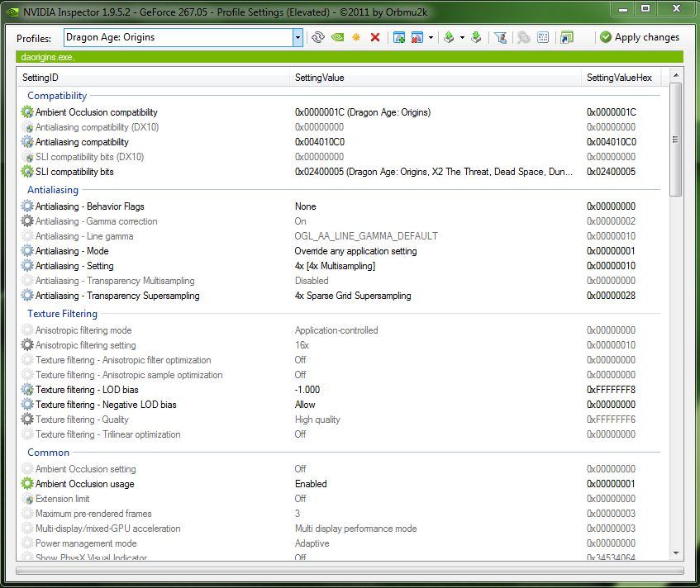Click gear icon of Antialiasing - Behavior Flags
The width and height of the screenshot is (700, 588).
click(27, 206)
